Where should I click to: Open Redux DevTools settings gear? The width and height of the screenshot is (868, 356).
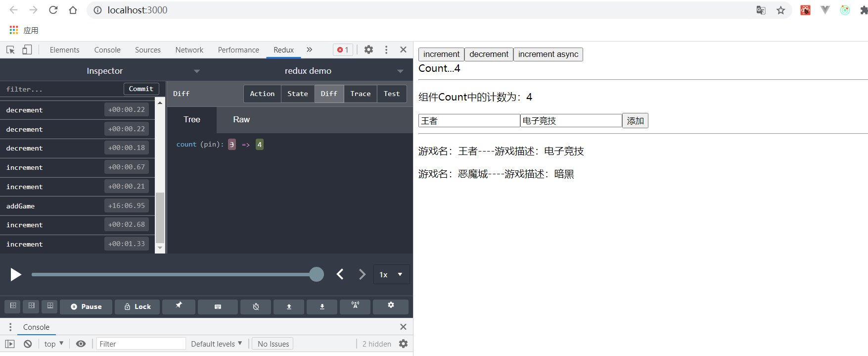pos(391,306)
